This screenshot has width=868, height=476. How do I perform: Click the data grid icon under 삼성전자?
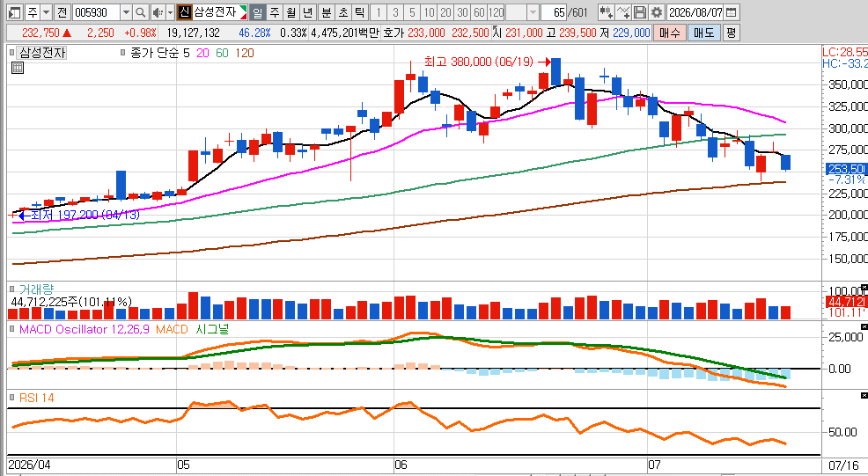pyautogui.click(x=17, y=68)
